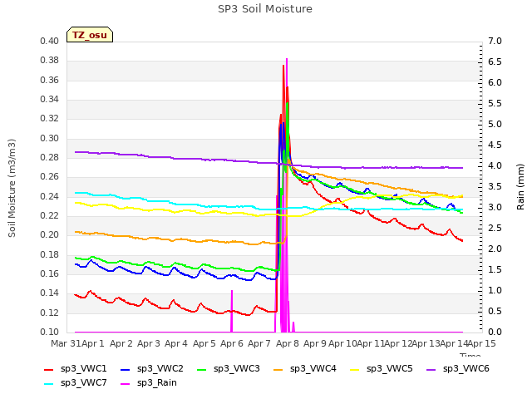Click the sp3_VWC7 legend label
The image size is (532, 399).
83,382
